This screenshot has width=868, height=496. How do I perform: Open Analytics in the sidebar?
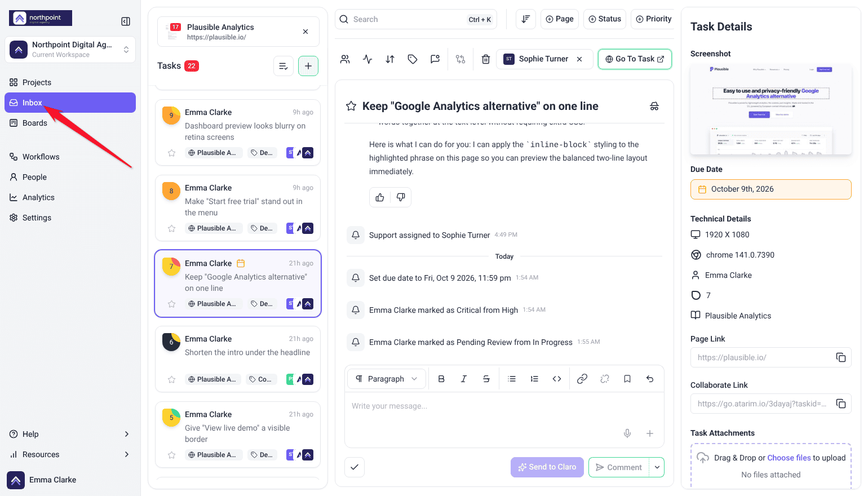click(70, 197)
